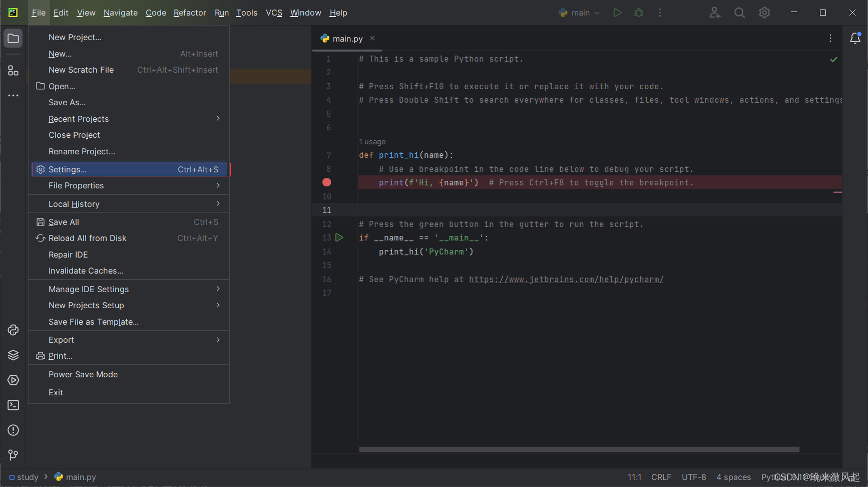
Task: Click the main.py breadcrumb in status bar
Action: point(75,477)
